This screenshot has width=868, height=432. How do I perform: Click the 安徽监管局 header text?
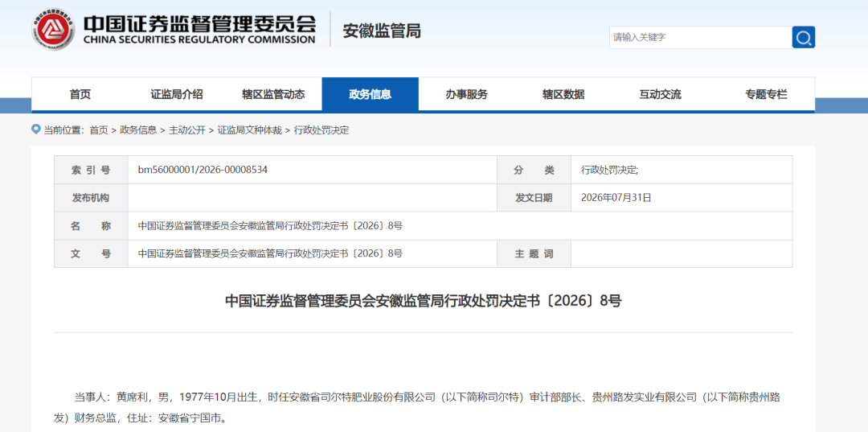(x=382, y=31)
